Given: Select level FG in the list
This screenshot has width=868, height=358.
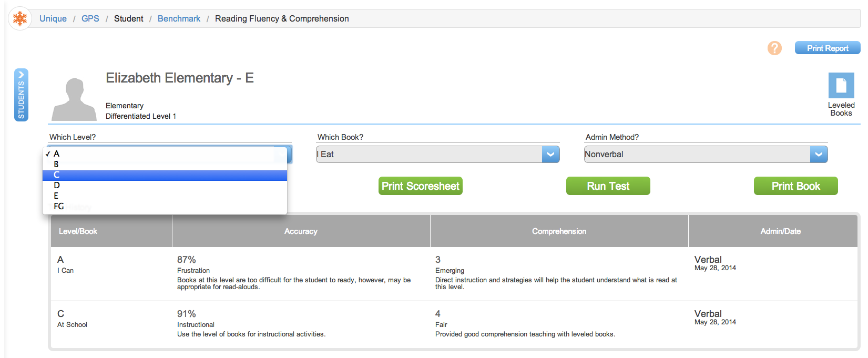Looking at the screenshot, I should [59, 207].
